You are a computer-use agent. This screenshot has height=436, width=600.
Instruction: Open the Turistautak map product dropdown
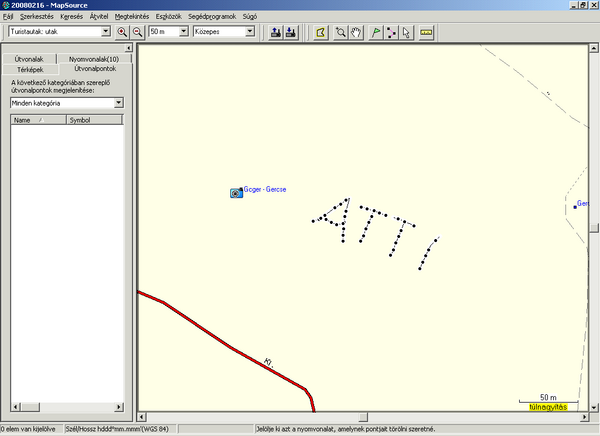tap(106, 32)
